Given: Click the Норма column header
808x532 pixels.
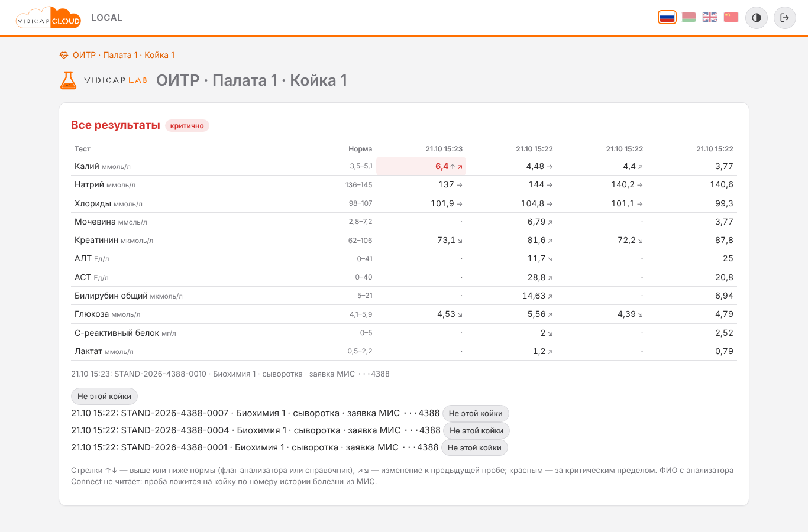Looking at the screenshot, I should pos(360,149).
